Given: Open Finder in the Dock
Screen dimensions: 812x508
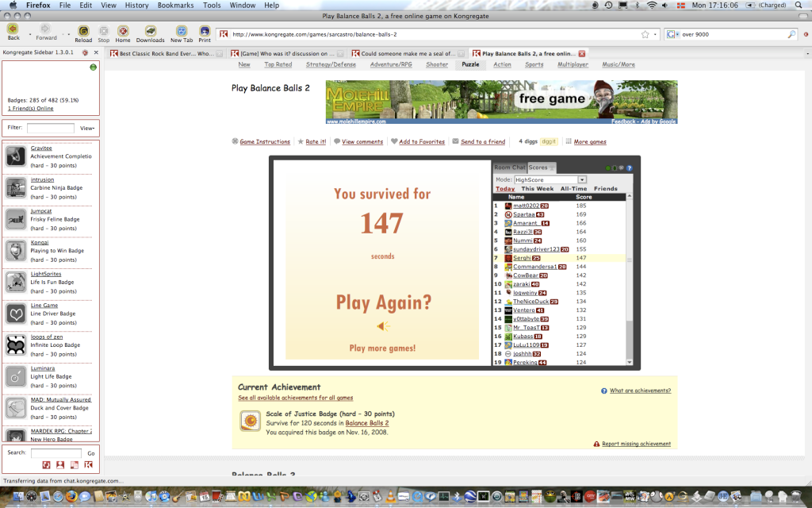Looking at the screenshot, I should click(x=17, y=496).
